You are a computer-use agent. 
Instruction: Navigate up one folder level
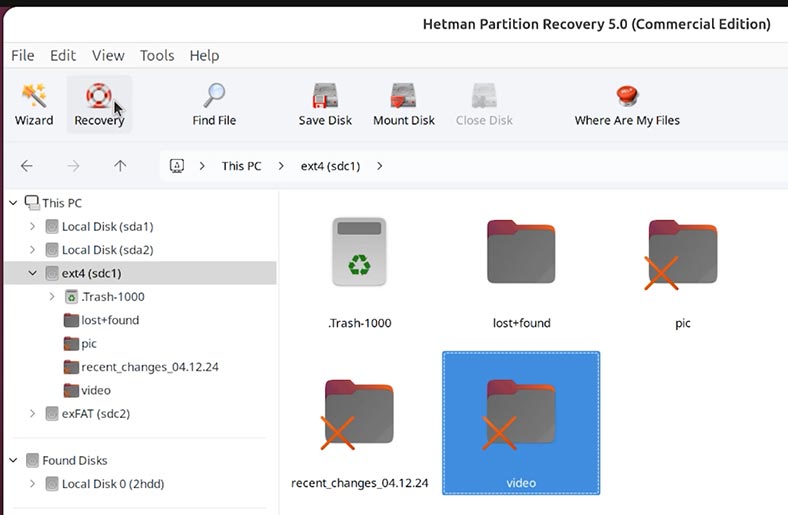120,166
